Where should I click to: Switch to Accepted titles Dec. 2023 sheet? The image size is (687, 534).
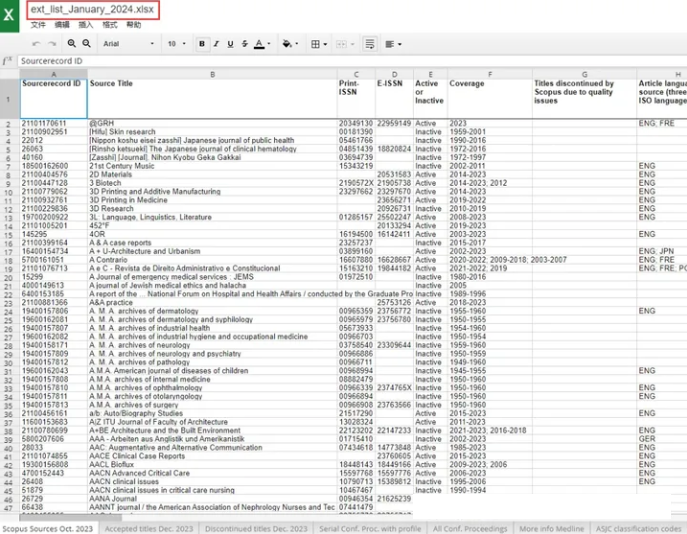[149, 529]
